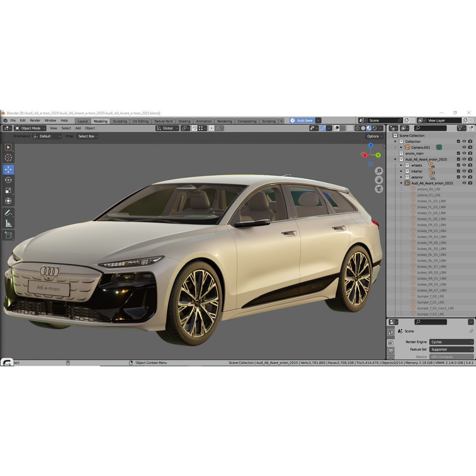Click the blue Z axis gizmo ball
This screenshot has height=476, width=476.
371,145
